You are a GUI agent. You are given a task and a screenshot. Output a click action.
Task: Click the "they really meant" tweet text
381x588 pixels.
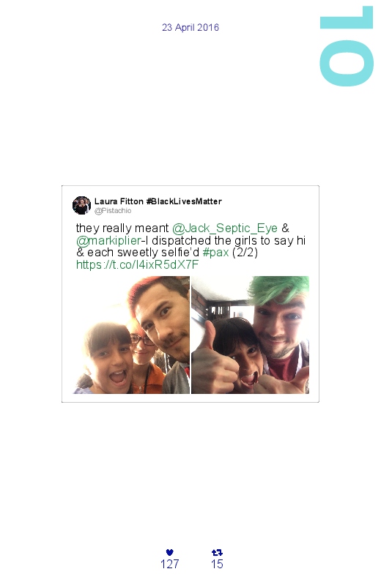tap(122, 228)
